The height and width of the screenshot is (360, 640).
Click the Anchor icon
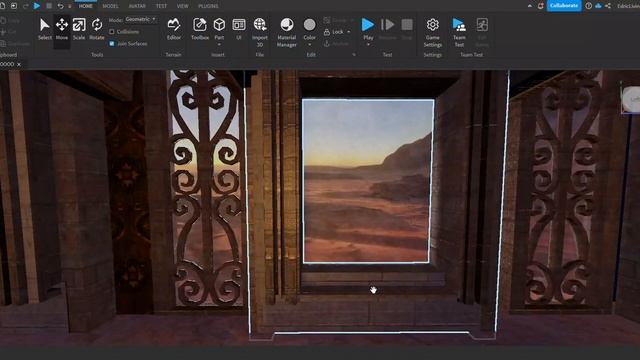(327, 43)
